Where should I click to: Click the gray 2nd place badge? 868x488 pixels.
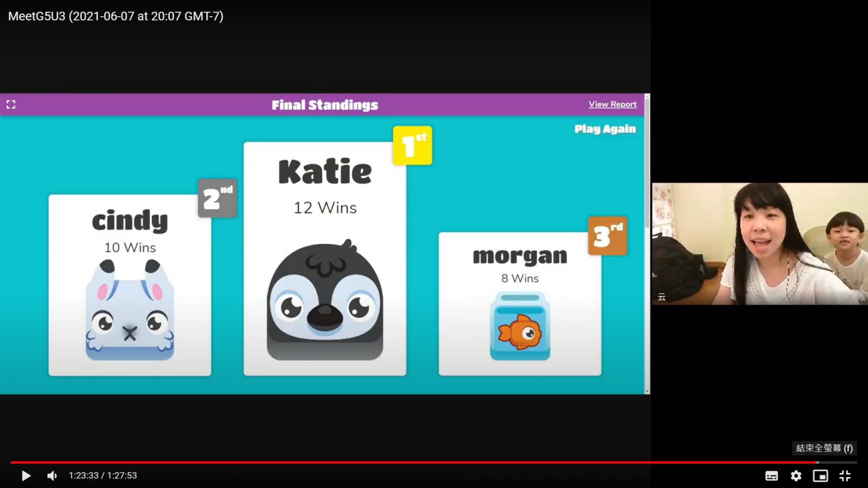point(217,198)
